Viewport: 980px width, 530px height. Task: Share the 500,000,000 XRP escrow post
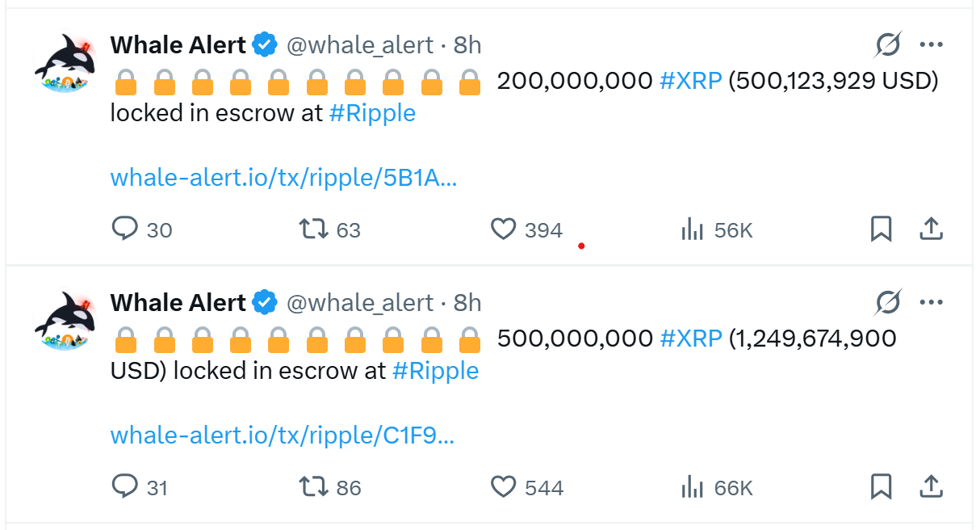point(931,487)
